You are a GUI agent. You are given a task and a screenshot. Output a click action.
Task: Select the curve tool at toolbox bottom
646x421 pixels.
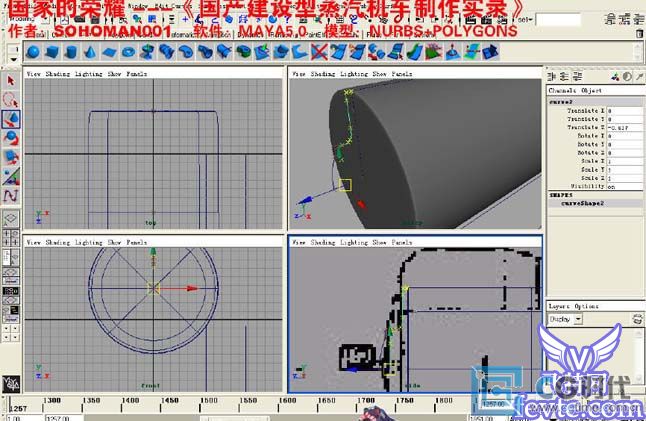(x=11, y=196)
